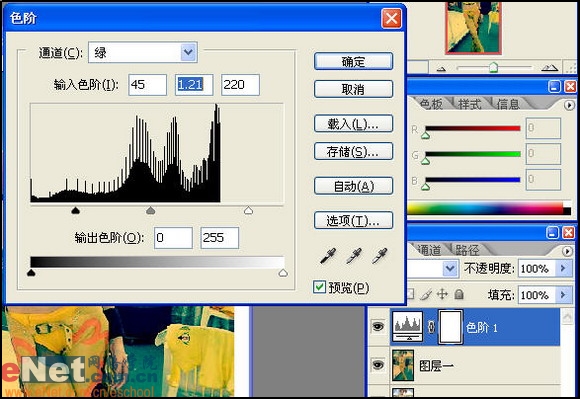This screenshot has height=399, width=580.
Task: Click the lock all padlock icon
Action: (x=459, y=294)
